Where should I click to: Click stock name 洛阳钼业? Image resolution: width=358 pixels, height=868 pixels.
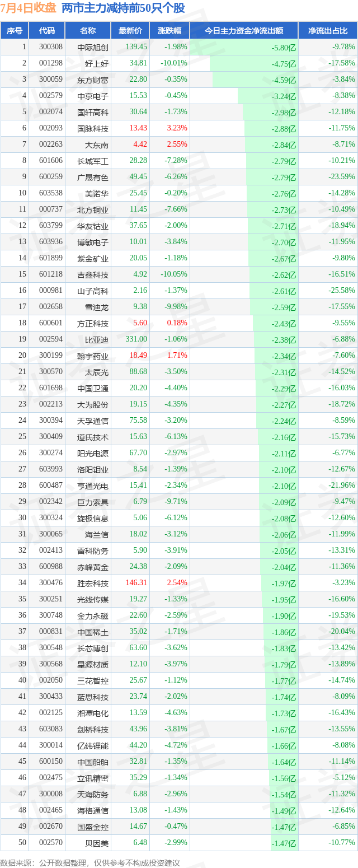(x=93, y=469)
